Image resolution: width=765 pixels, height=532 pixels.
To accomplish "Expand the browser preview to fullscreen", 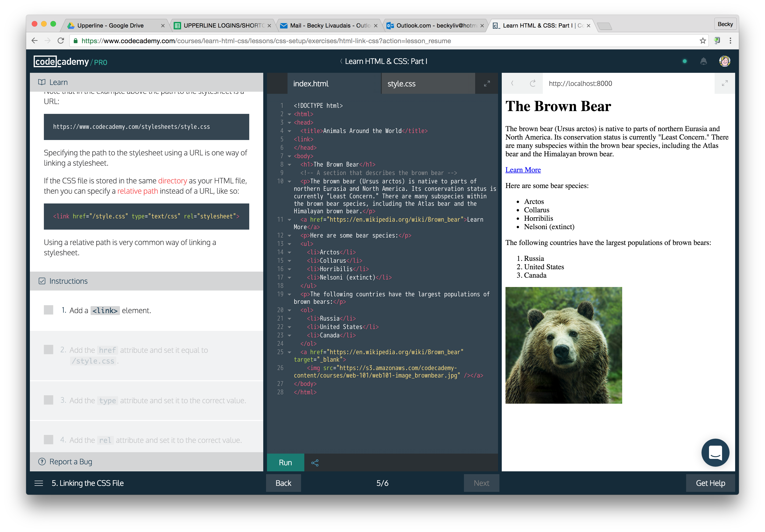I will pos(724,84).
